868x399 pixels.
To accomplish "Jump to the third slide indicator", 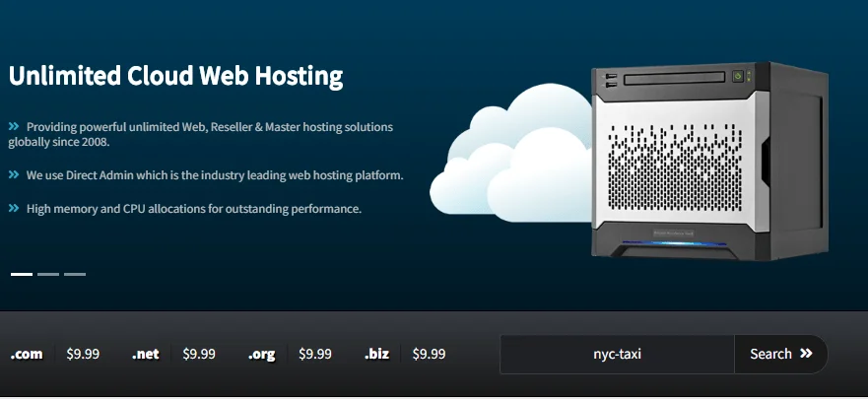I will 75,274.
